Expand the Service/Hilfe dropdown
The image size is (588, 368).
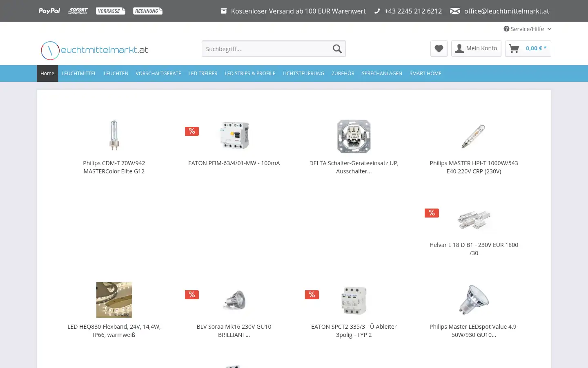pos(528,29)
